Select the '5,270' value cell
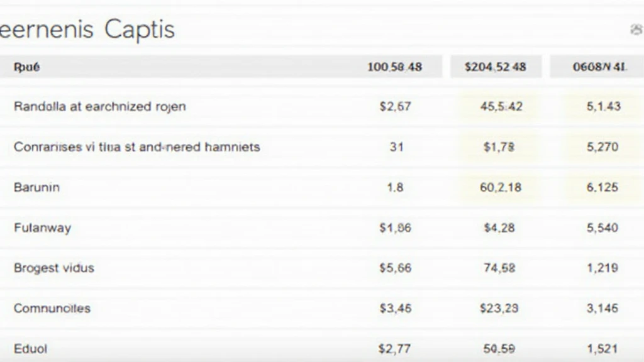Screen dimensions: 644x362 [602, 146]
